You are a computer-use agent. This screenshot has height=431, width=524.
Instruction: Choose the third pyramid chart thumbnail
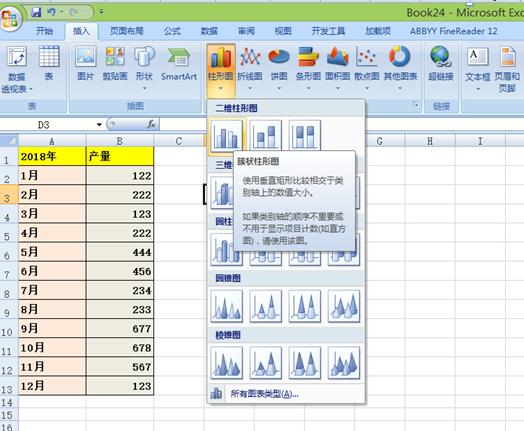[305, 363]
